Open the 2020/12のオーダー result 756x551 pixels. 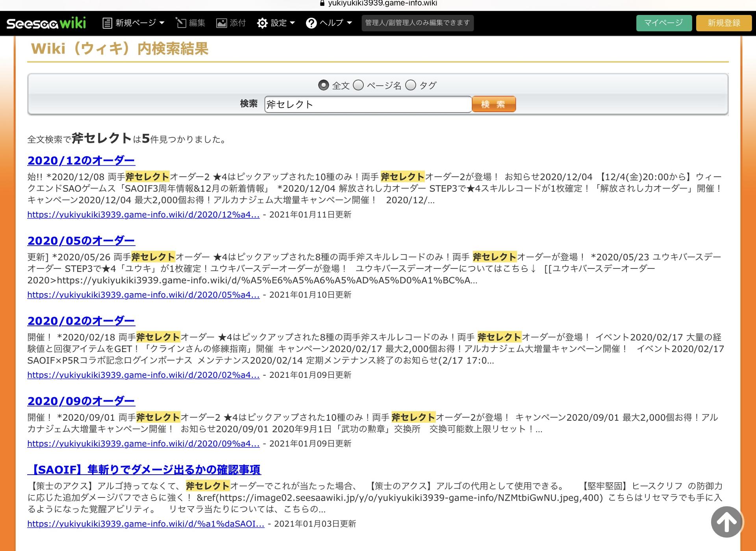pyautogui.click(x=81, y=161)
